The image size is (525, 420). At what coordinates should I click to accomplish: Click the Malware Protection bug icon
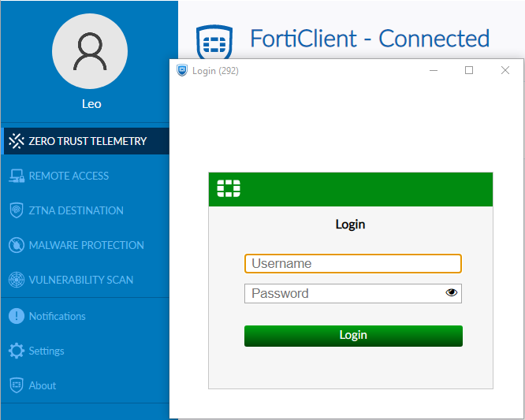point(16,245)
